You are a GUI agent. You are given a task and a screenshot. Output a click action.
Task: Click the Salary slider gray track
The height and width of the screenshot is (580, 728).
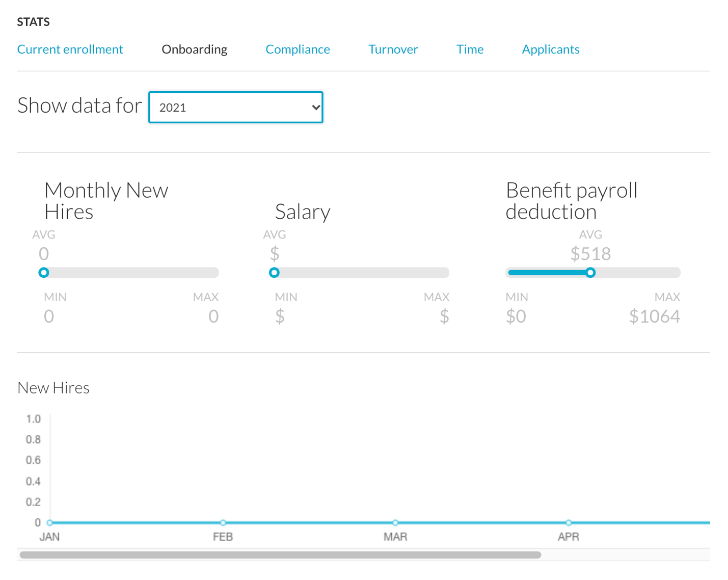(x=364, y=273)
